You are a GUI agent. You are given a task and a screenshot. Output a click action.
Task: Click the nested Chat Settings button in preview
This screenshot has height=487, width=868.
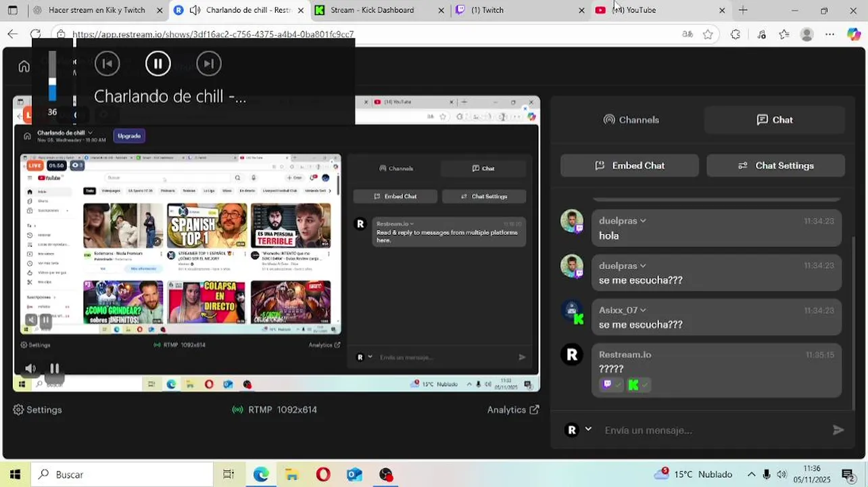tap(484, 196)
